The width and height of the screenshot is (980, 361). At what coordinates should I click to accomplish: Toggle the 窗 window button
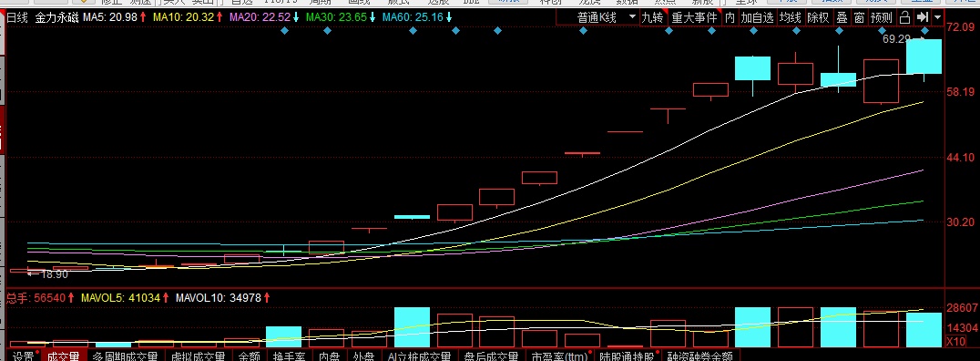point(860,17)
